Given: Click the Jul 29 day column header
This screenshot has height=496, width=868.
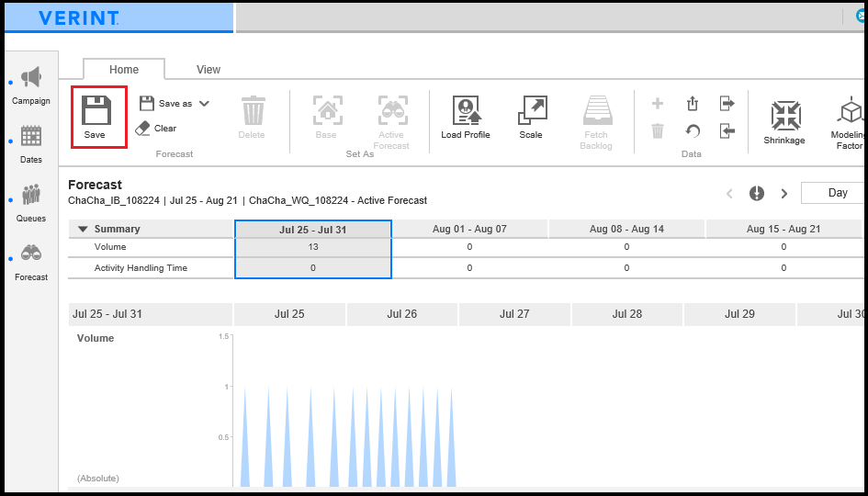Looking at the screenshot, I should tap(739, 314).
